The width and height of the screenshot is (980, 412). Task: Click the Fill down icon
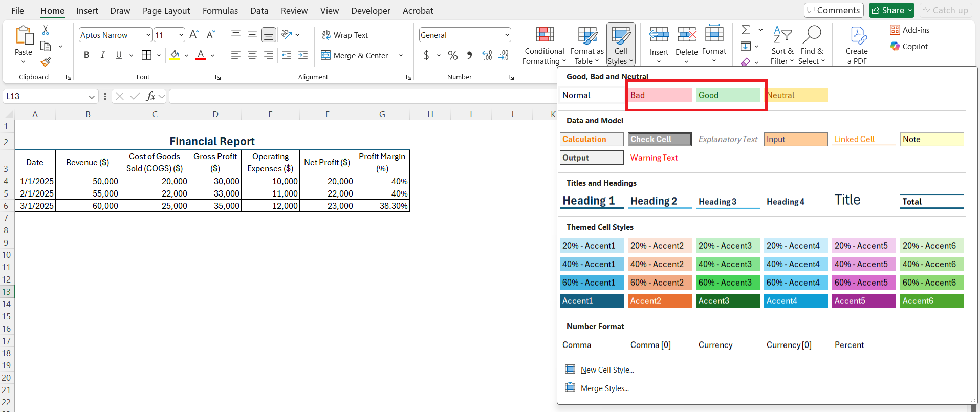click(x=746, y=47)
